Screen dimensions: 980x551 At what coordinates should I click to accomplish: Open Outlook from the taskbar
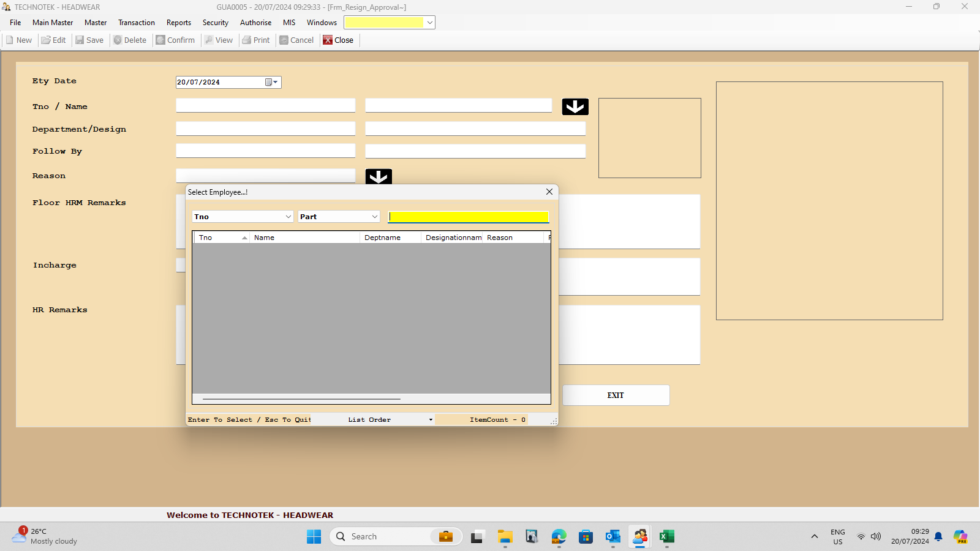pyautogui.click(x=612, y=537)
